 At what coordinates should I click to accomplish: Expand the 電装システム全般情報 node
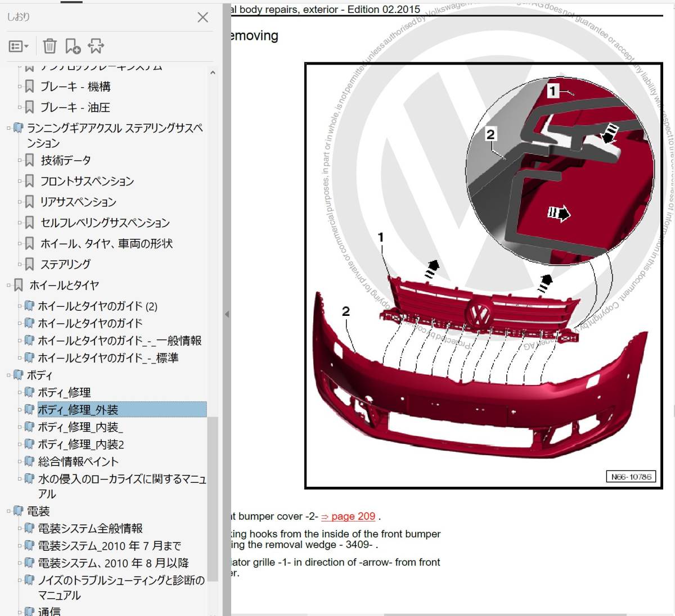click(x=20, y=528)
